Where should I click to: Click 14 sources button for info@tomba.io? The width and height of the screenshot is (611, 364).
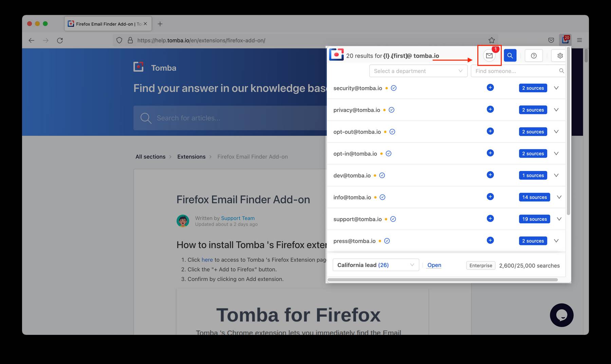pyautogui.click(x=534, y=197)
